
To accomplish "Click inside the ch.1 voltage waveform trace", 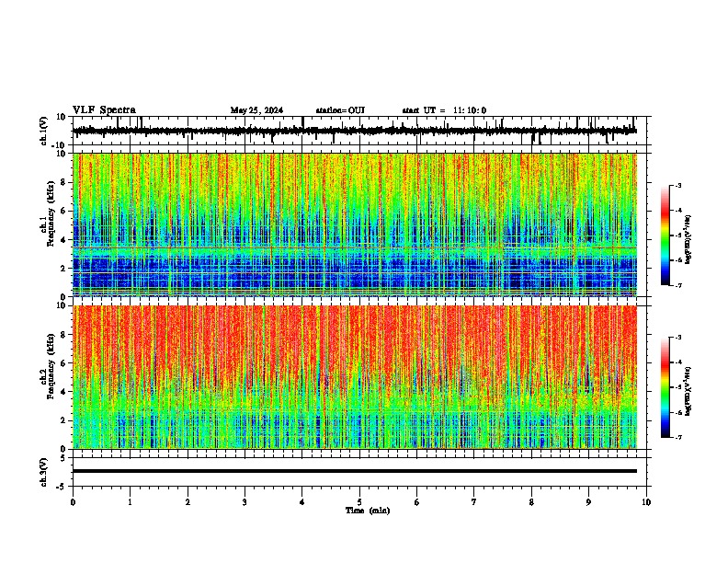I will click(355, 131).
